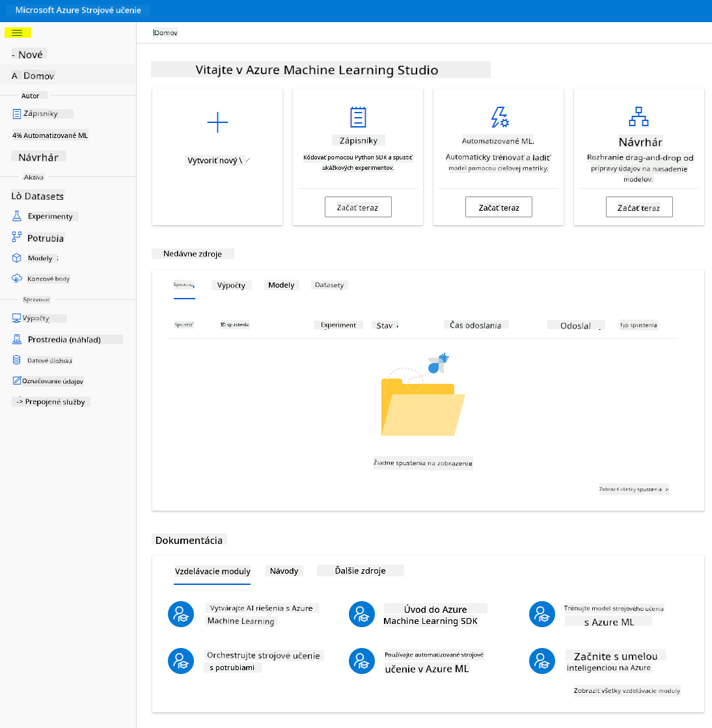This screenshot has height=728, width=712.
Task: Open Úvod do Azure Machine Learning SDK
Action: (x=435, y=615)
